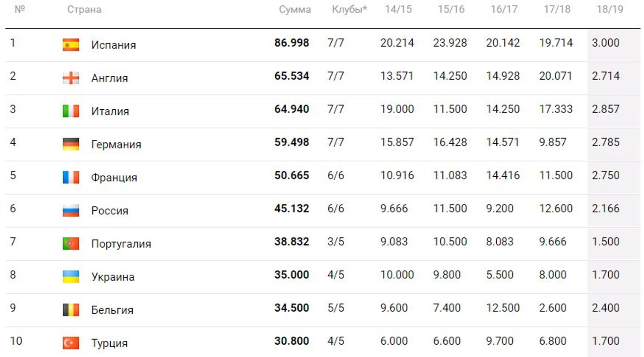
Task: Click the Клубы* column header
Action: [350, 9]
